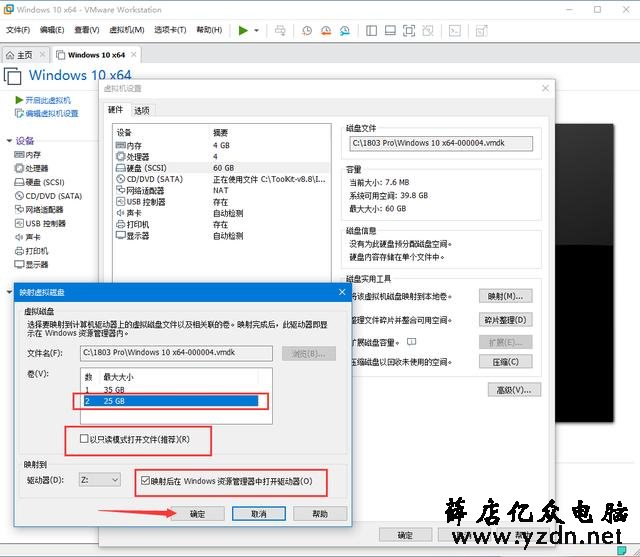This screenshot has height=557, width=640.
Task: Select CD/DVD (SATA) row in settings
Action: (222, 179)
